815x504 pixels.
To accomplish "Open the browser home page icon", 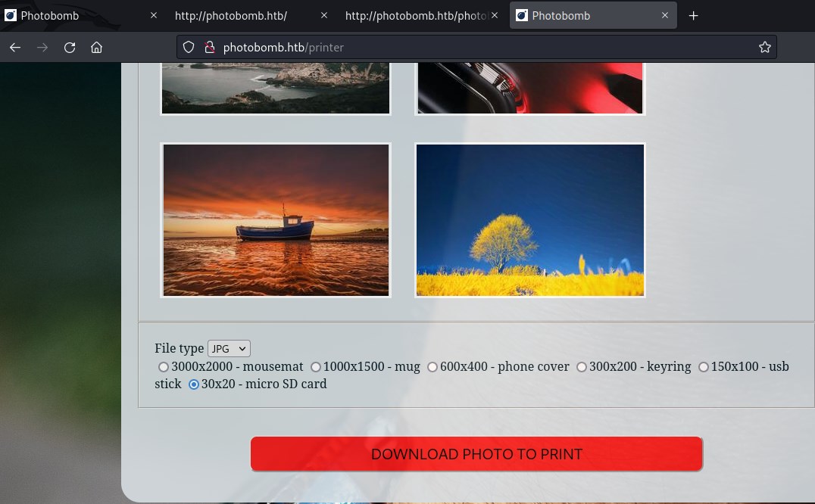I will point(97,47).
